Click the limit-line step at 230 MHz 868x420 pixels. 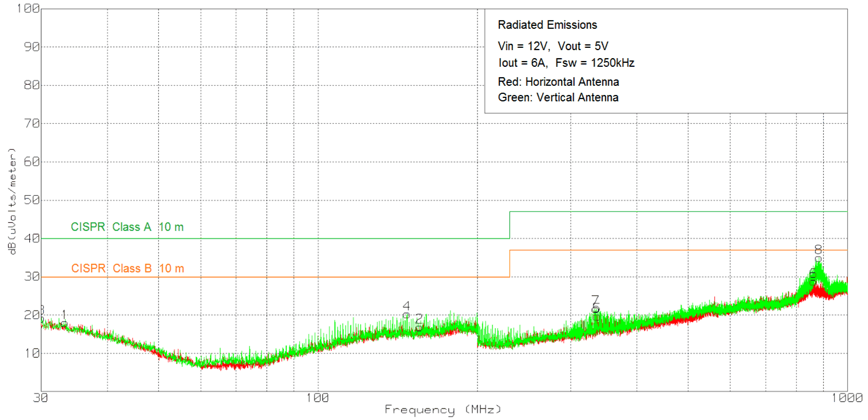tap(509, 225)
